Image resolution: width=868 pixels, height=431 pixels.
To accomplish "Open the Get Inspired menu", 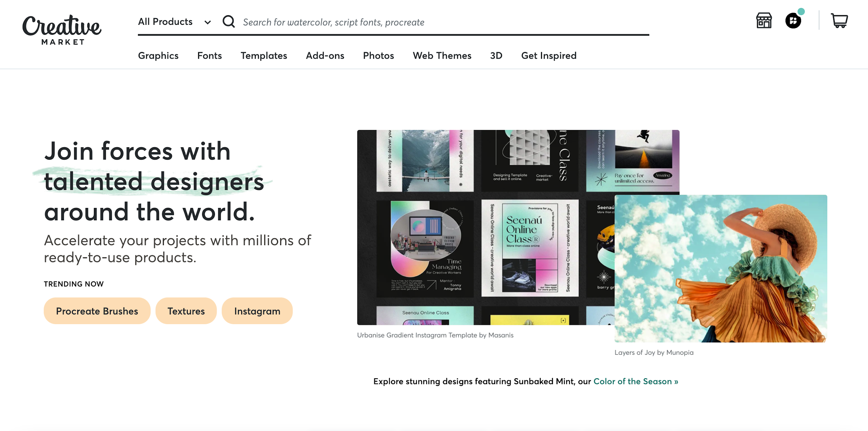I will coord(549,56).
